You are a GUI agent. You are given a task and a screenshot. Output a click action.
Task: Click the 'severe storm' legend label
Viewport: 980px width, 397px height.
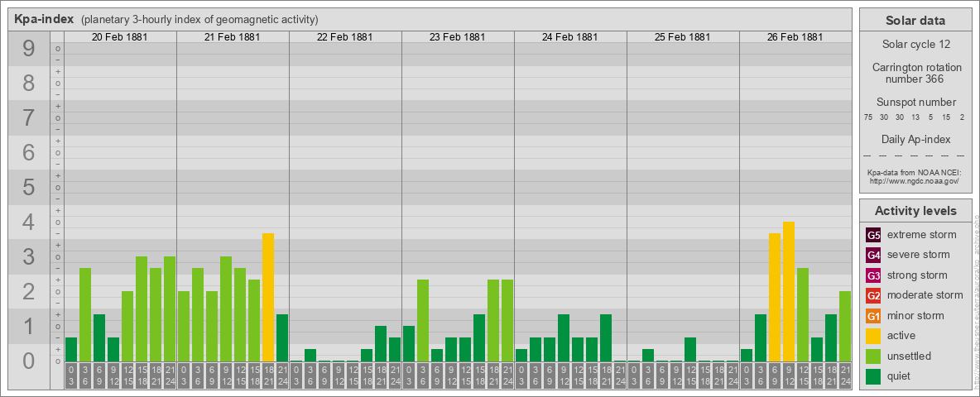point(919,255)
